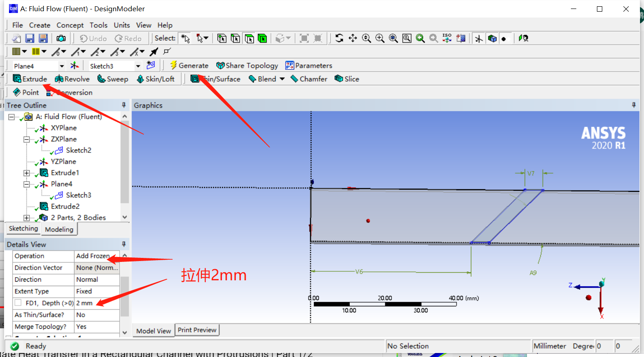
Task: Collapse the ZXPlane tree node
Action: (26, 139)
